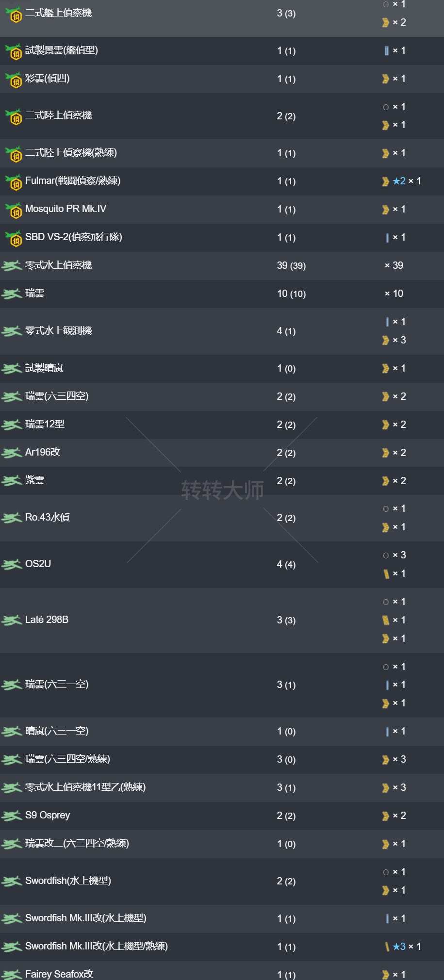Click the recon plane icon beside 彩雲(偵四)
Viewport: 444px width, 980px height.
coord(13,79)
